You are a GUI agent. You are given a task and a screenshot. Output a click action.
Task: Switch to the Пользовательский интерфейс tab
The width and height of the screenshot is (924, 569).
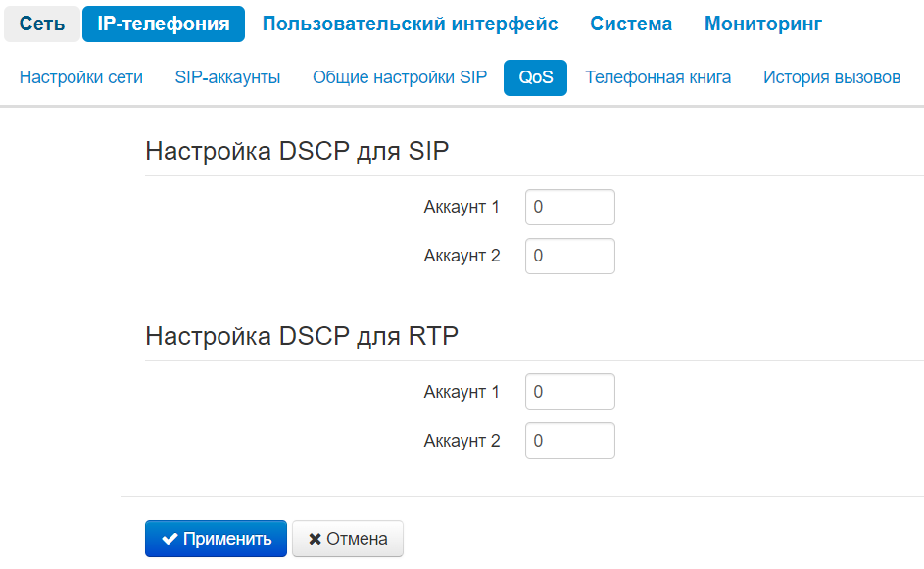410,24
